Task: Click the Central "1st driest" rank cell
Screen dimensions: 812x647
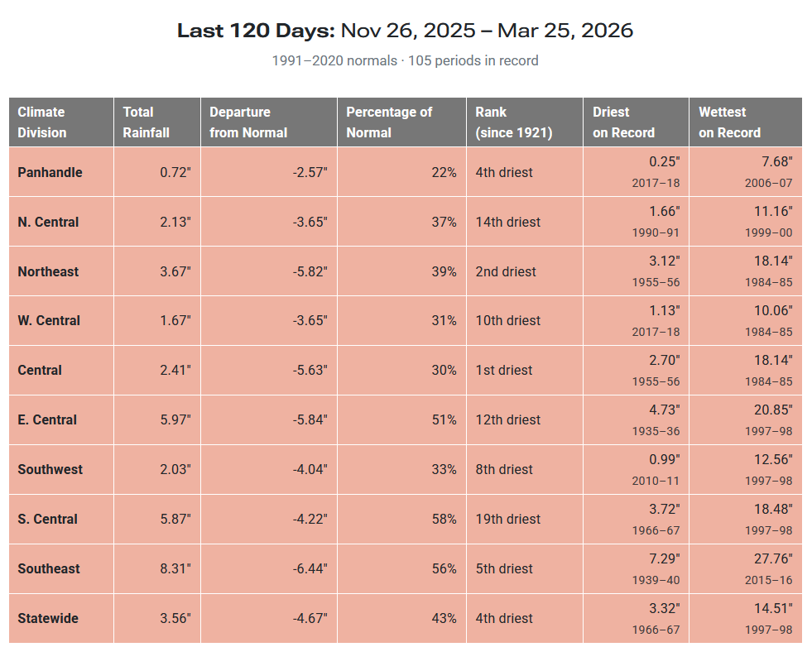Action: (x=504, y=370)
